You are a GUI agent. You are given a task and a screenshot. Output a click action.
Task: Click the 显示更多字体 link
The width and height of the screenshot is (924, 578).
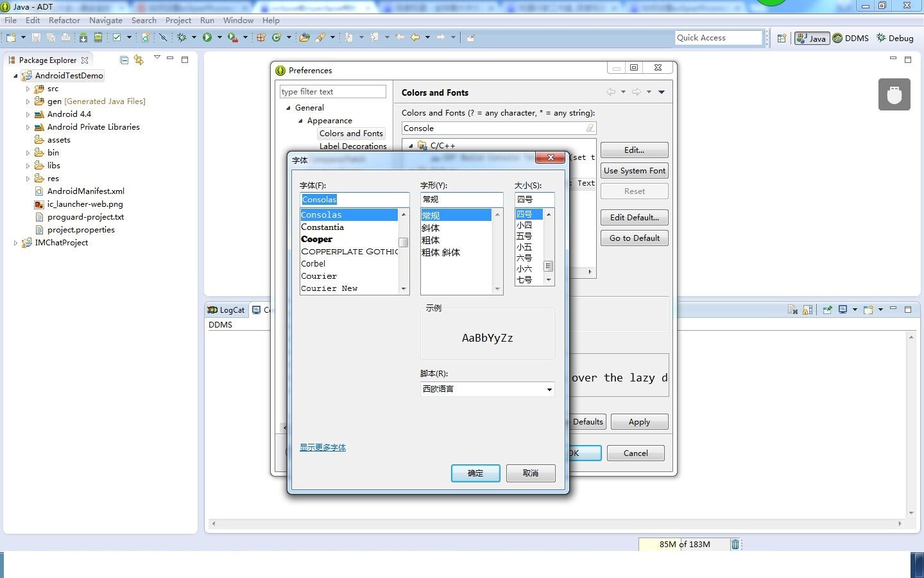click(323, 448)
